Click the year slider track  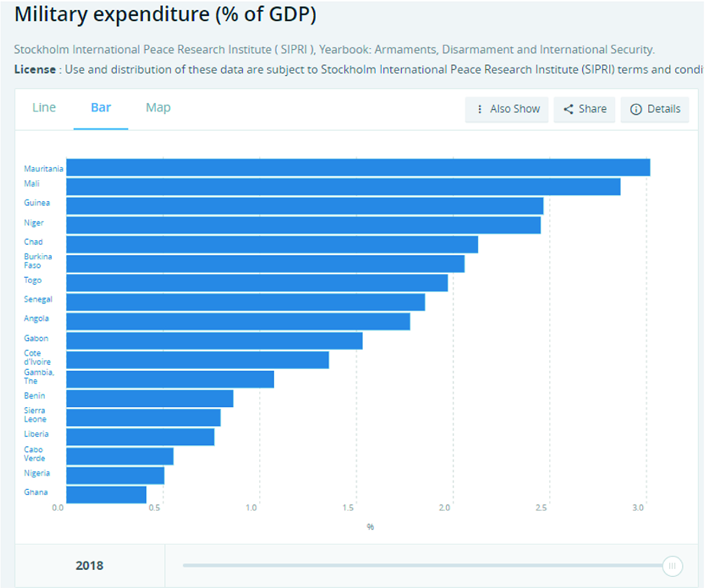point(419,565)
